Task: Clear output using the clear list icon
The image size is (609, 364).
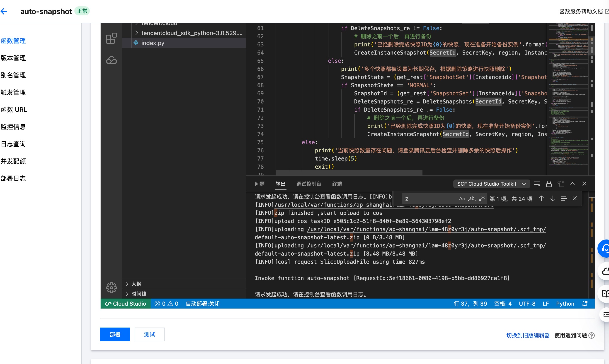Action: click(x=537, y=184)
